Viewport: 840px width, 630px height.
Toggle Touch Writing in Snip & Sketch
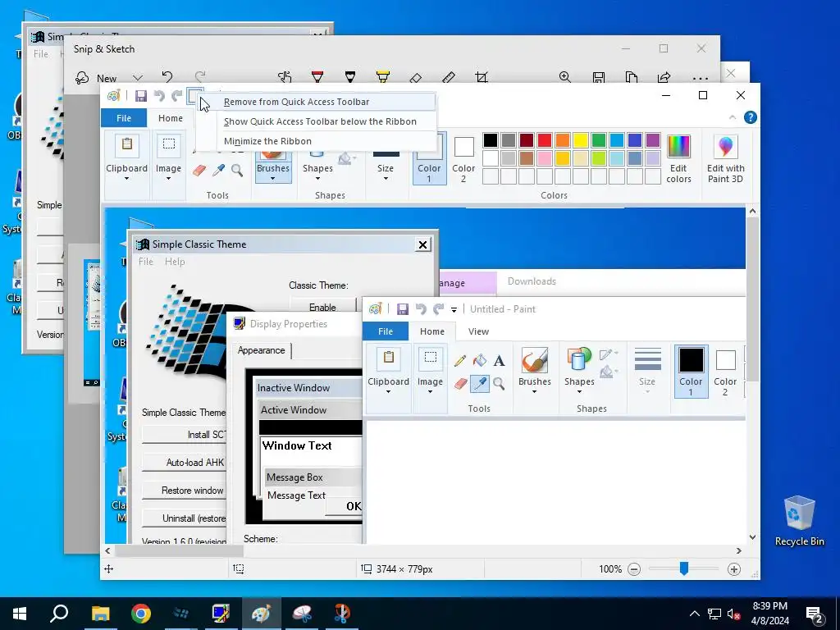pos(285,77)
